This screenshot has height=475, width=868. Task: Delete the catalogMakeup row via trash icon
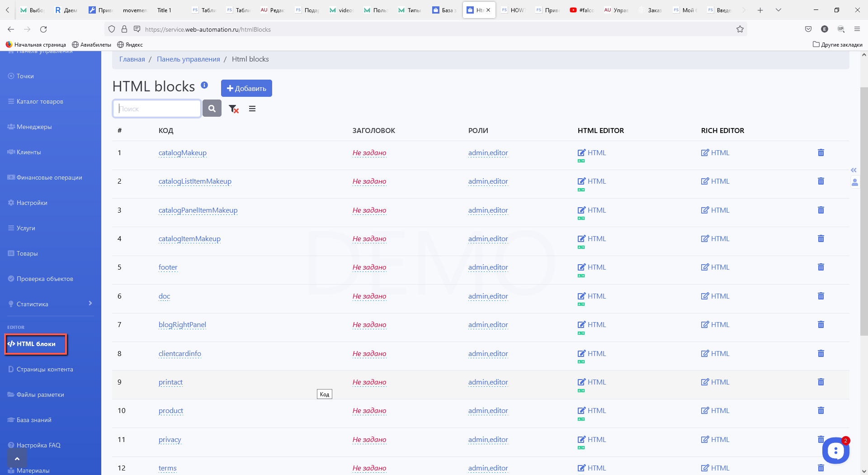821,153
